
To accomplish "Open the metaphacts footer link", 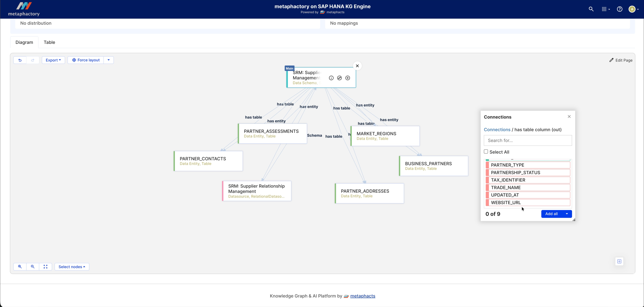I will tap(363, 296).
